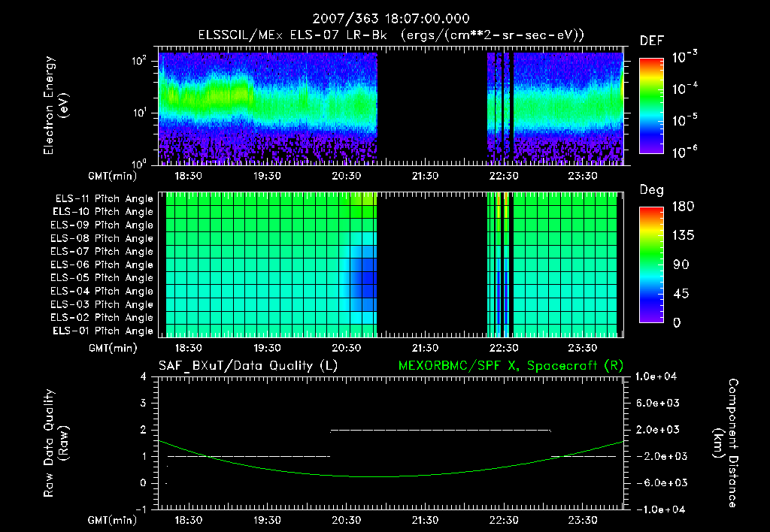The height and width of the screenshot is (532, 770).
Task: Click the 23:30 tick of the pitch angle panel
Action: click(583, 348)
